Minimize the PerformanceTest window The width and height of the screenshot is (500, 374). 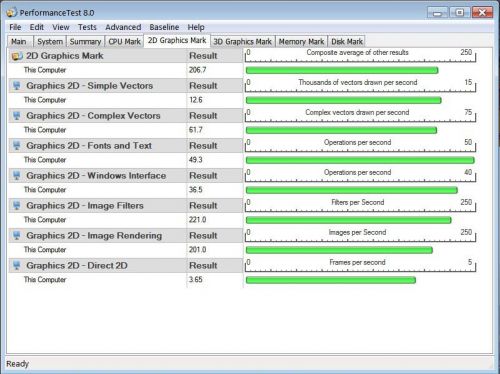tap(438, 13)
